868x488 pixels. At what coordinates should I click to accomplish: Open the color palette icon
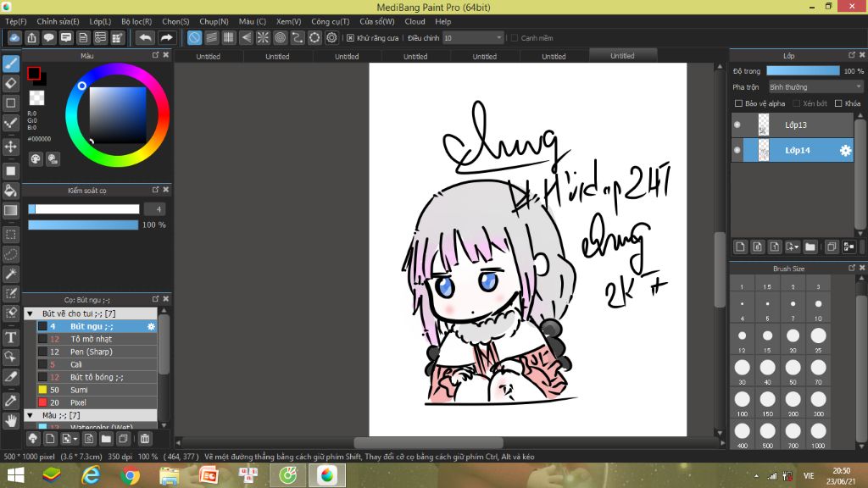tap(36, 159)
